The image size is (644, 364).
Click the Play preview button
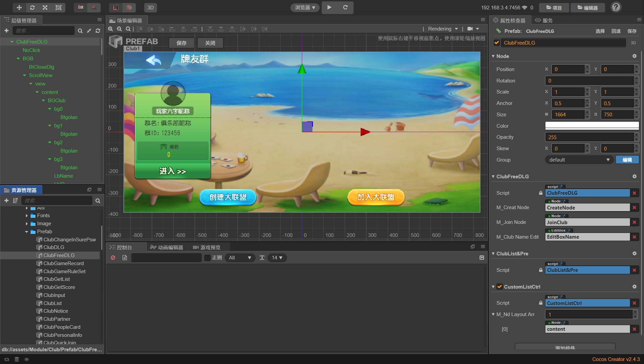point(329,7)
